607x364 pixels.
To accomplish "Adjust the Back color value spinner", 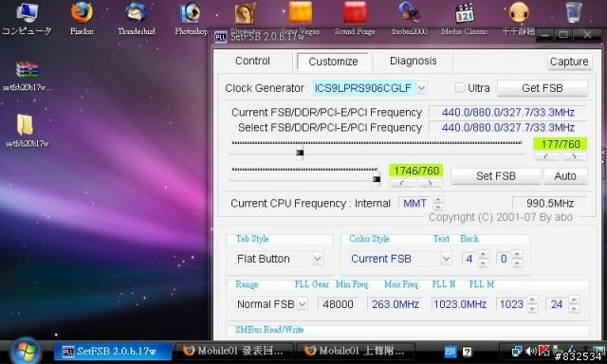I will (x=517, y=259).
